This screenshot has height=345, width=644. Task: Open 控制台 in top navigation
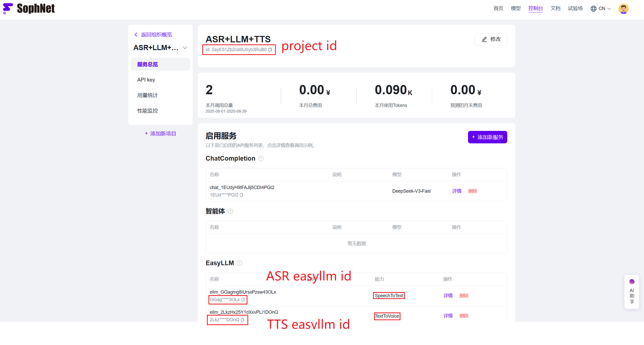pyautogui.click(x=535, y=9)
